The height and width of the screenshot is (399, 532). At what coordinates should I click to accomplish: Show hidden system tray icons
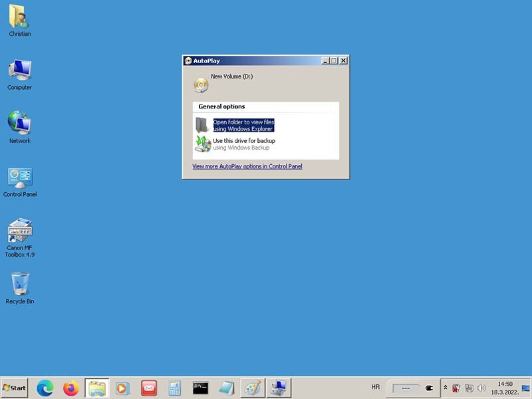[446, 388]
